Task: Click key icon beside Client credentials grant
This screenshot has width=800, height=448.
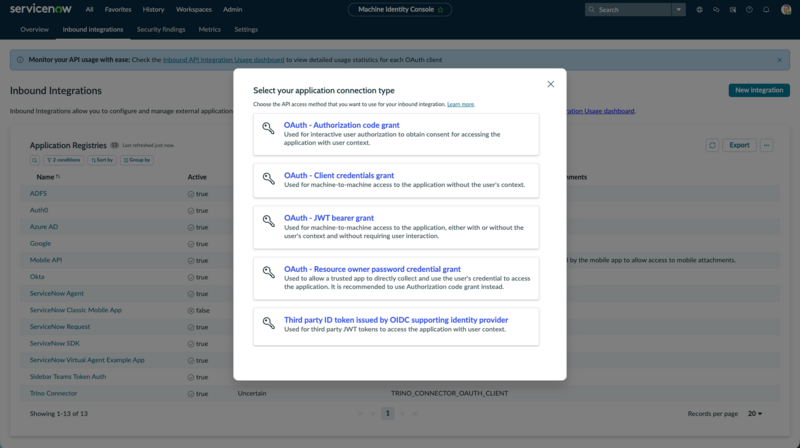Action: pyautogui.click(x=268, y=178)
